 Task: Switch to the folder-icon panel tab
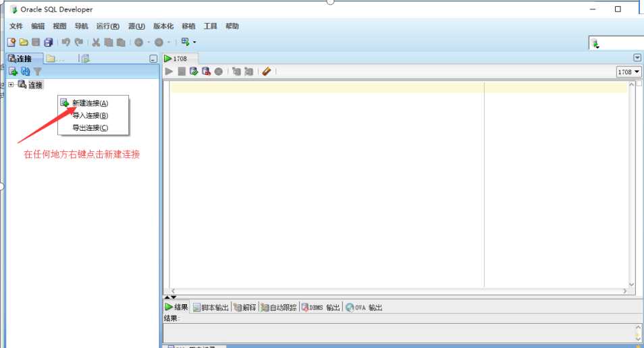point(55,59)
